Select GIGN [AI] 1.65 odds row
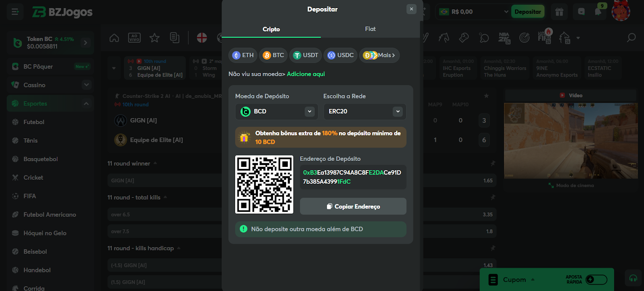 (x=301, y=181)
